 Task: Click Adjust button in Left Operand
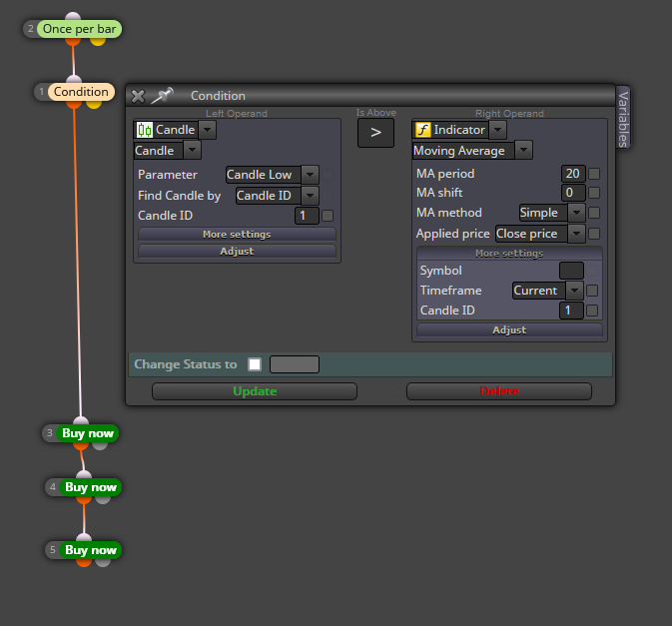(237, 251)
